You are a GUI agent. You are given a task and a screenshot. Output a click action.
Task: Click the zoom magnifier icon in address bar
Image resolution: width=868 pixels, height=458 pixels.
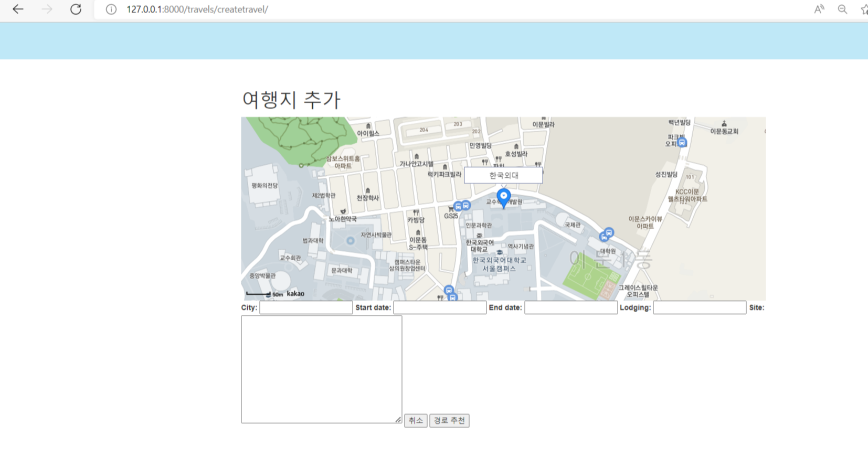842,9
